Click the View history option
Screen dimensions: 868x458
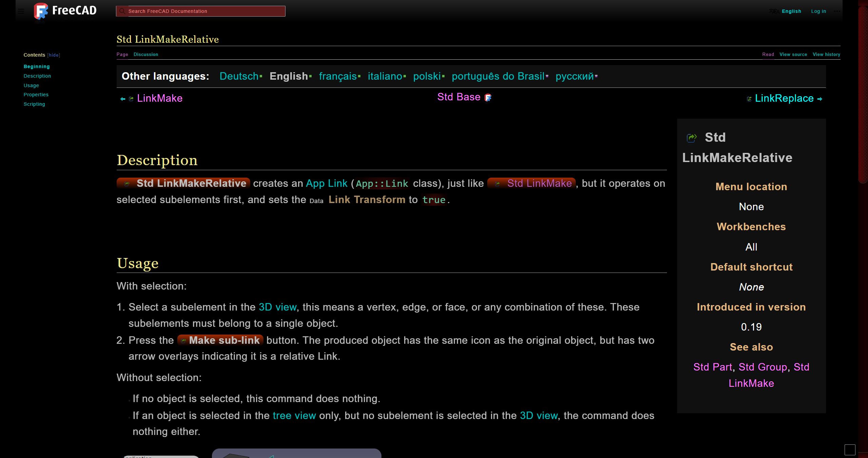826,54
